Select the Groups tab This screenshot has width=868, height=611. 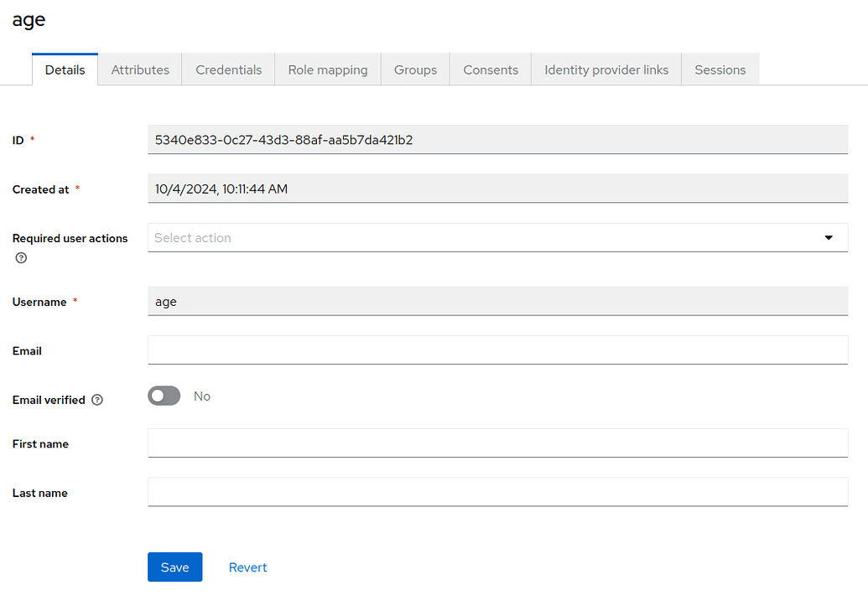coord(415,70)
